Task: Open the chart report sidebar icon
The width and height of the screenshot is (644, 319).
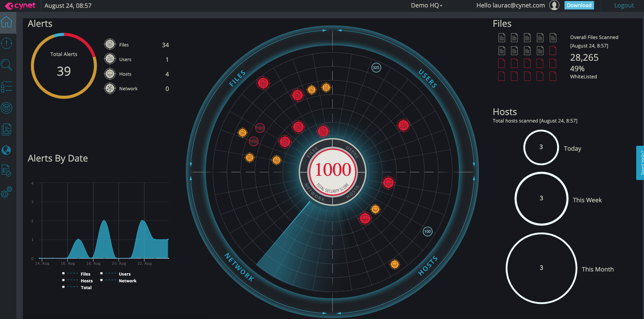Action: pyautogui.click(x=6, y=129)
